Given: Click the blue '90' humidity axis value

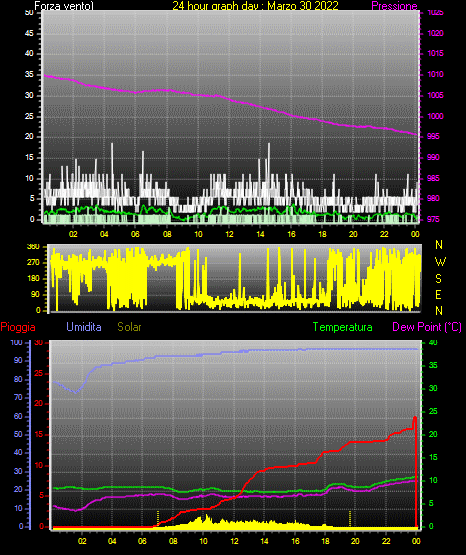Looking at the screenshot, I should (18, 361).
